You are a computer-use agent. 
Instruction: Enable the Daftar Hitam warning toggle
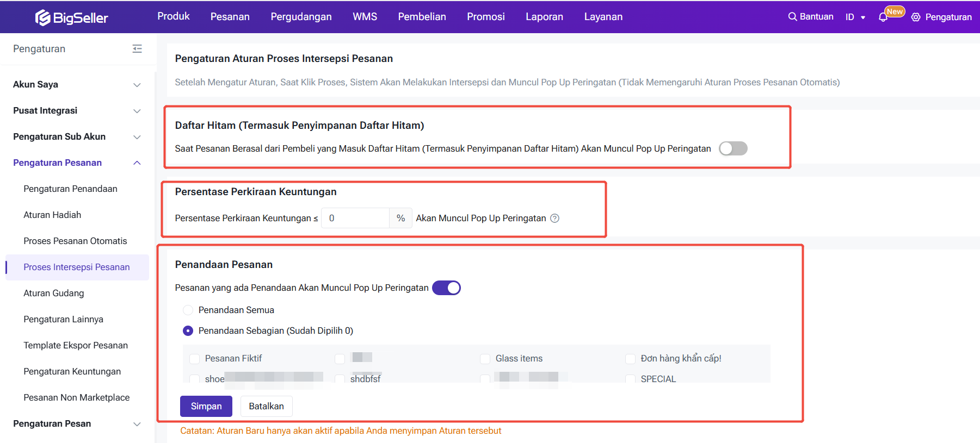point(733,149)
